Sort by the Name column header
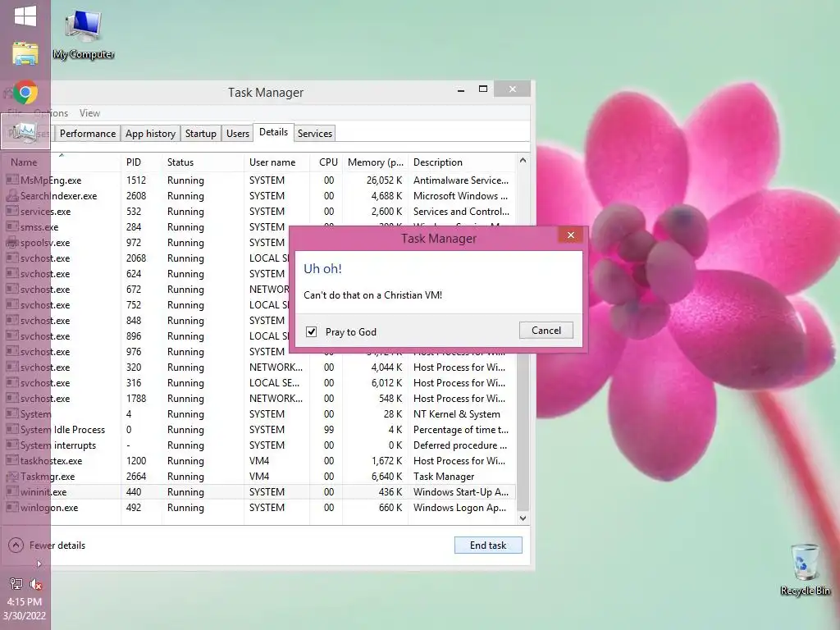Screen dimensions: 840x630 click(63, 162)
